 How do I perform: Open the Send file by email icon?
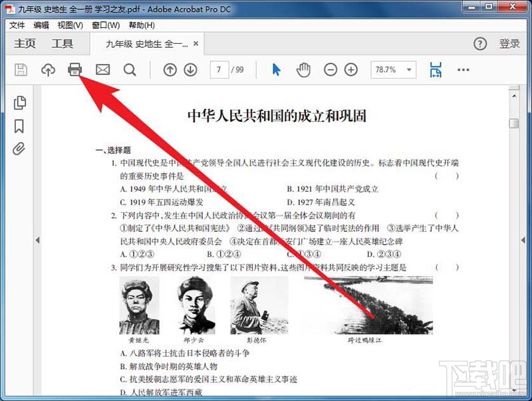click(102, 70)
